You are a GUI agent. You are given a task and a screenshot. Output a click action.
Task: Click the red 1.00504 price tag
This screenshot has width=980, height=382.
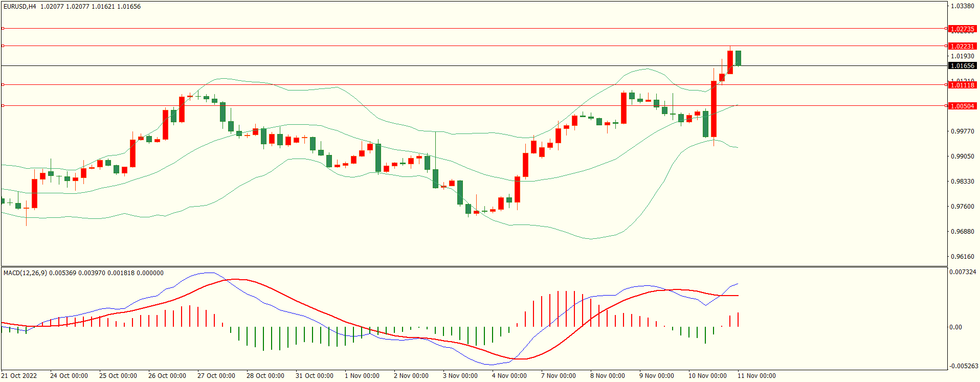[962, 106]
